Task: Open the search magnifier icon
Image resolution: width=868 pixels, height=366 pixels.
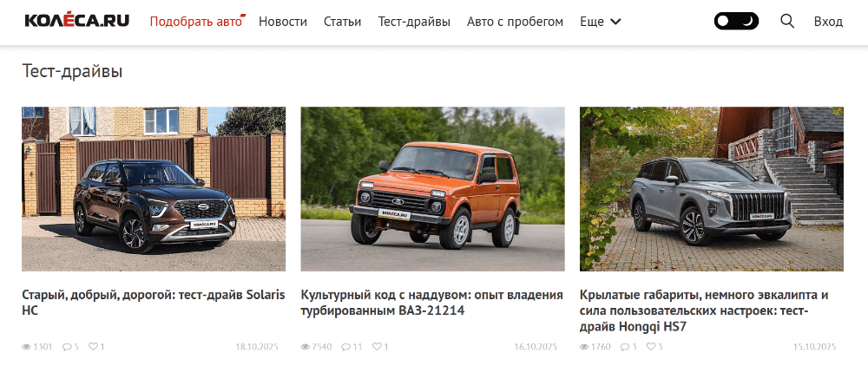Action: point(787,22)
